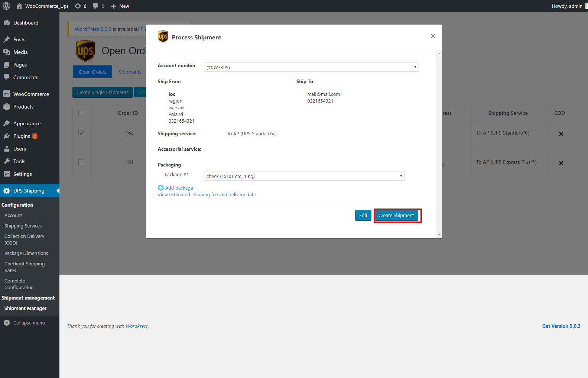The height and width of the screenshot is (378, 588).
Task: Open the Pages icon in sidebar
Action: point(7,65)
